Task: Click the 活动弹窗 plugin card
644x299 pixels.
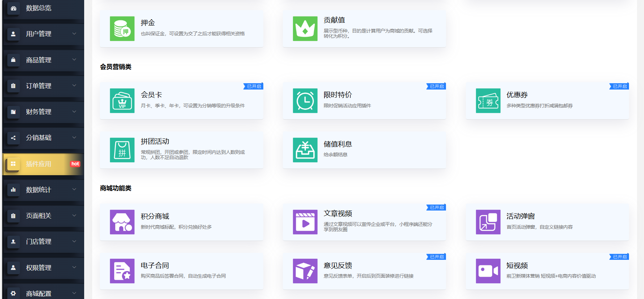Action: 547,222
